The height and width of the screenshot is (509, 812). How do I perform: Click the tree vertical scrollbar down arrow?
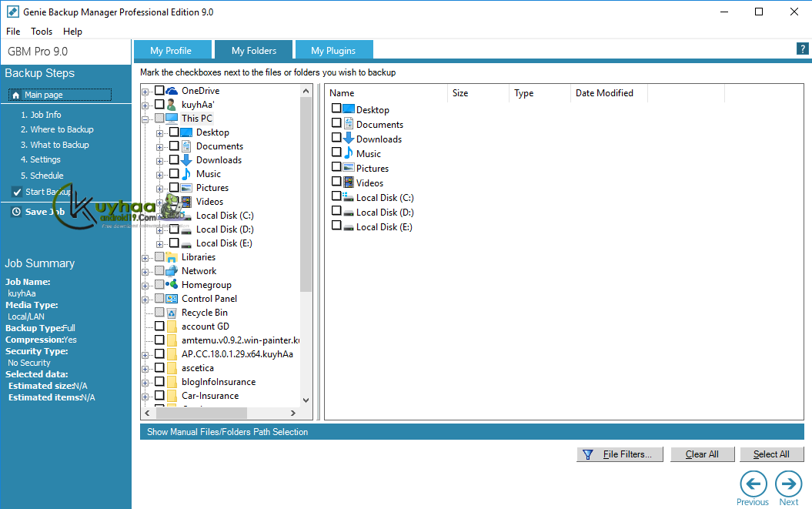306,400
